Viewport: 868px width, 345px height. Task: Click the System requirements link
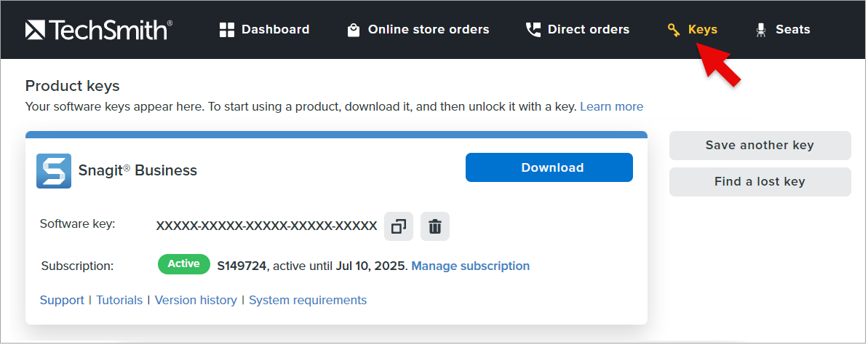tap(308, 300)
